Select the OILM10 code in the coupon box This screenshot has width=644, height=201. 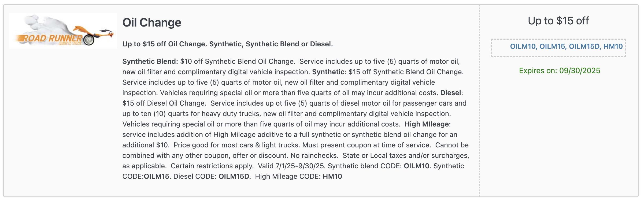[523, 46]
